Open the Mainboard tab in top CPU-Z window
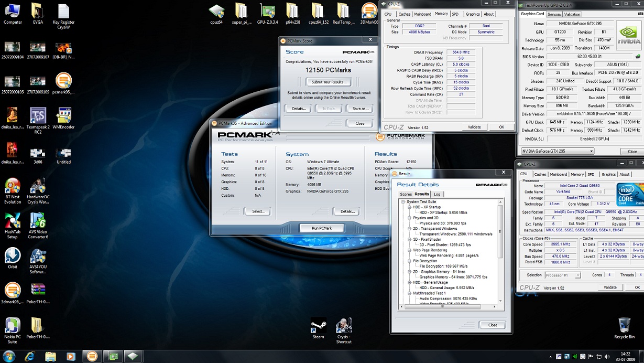The height and width of the screenshot is (363, 644). coord(423,14)
